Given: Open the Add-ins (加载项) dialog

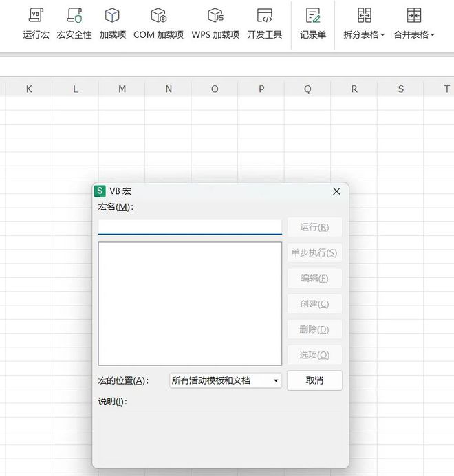Looking at the screenshot, I should point(113,23).
